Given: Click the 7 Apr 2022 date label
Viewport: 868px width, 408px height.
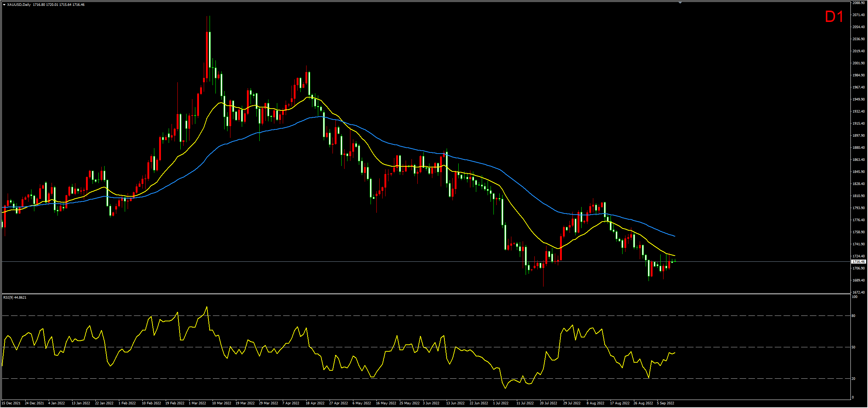Looking at the screenshot, I should point(291,403).
